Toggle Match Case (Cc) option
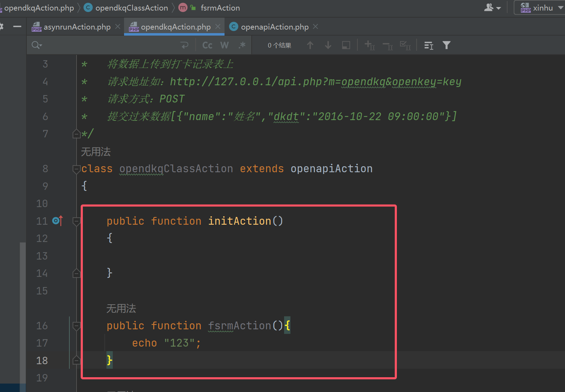The height and width of the screenshot is (392, 565). point(207,45)
